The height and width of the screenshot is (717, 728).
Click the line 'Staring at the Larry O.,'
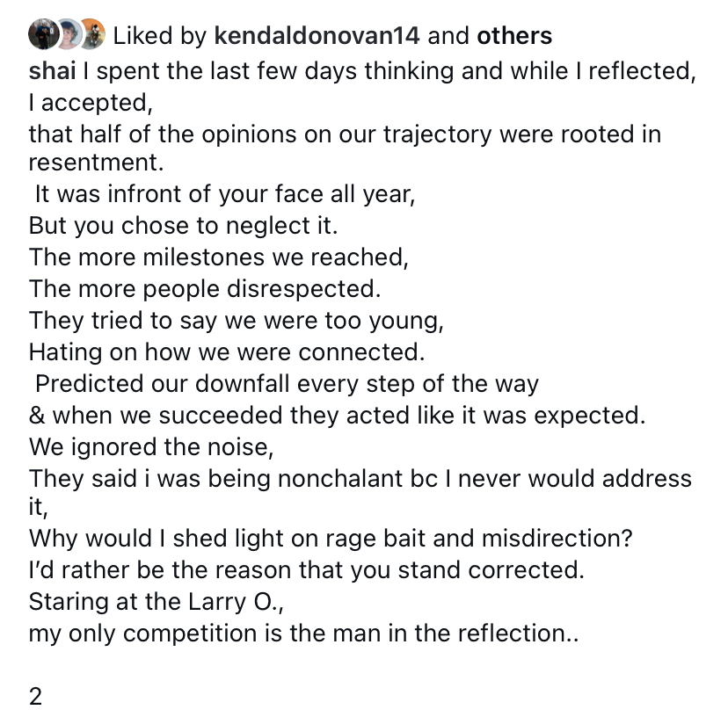click(156, 602)
